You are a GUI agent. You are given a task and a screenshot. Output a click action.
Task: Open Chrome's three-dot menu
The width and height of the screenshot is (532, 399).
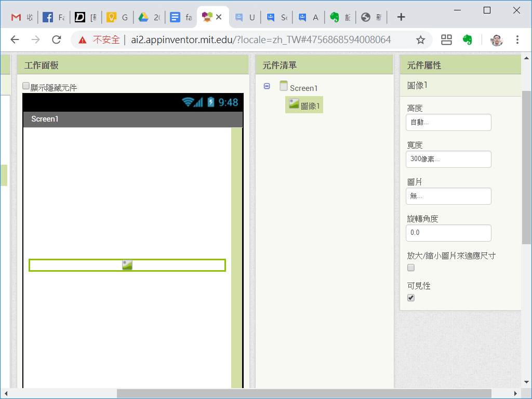click(x=517, y=39)
